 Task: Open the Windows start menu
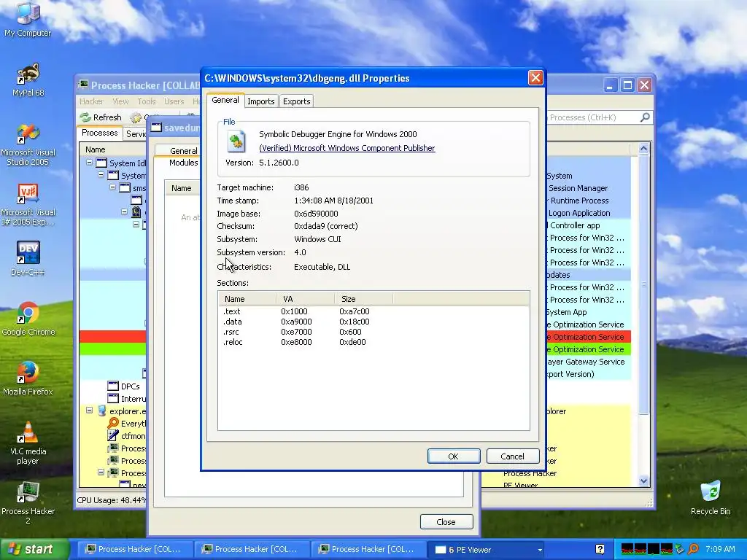click(34, 549)
